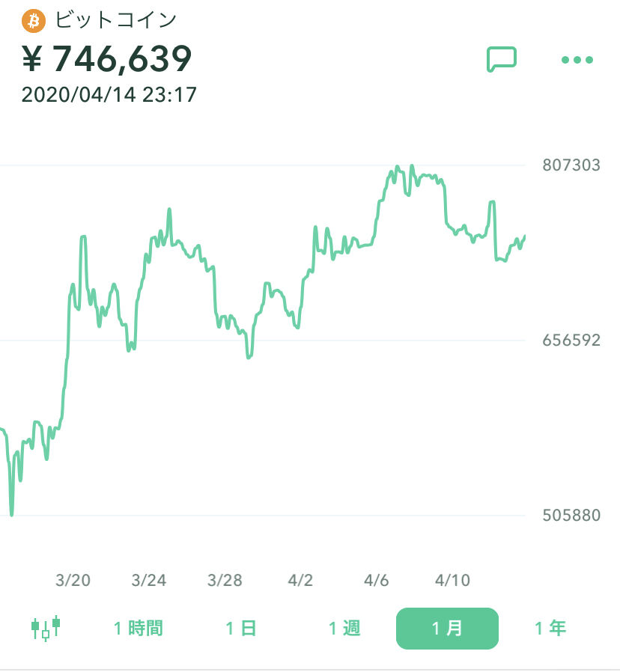Tap the 656592 axis label
The height and width of the screenshot is (672, 620).
[571, 340]
